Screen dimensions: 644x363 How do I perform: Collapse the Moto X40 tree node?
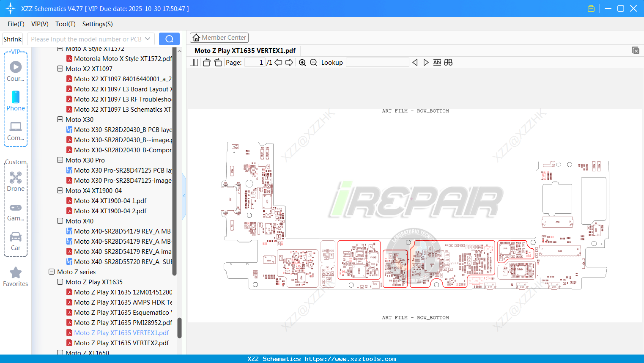(60, 221)
